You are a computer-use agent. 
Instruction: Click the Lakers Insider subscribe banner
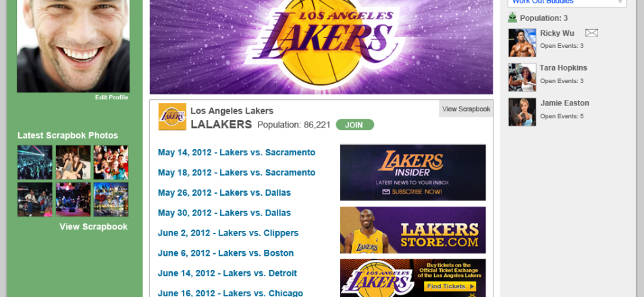(412, 173)
